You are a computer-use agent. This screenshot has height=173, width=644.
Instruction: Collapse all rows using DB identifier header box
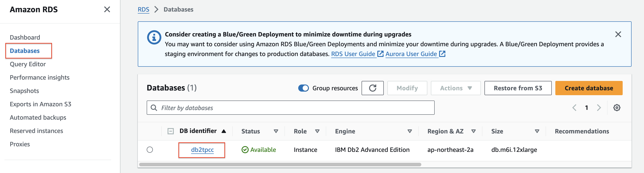[x=170, y=131]
